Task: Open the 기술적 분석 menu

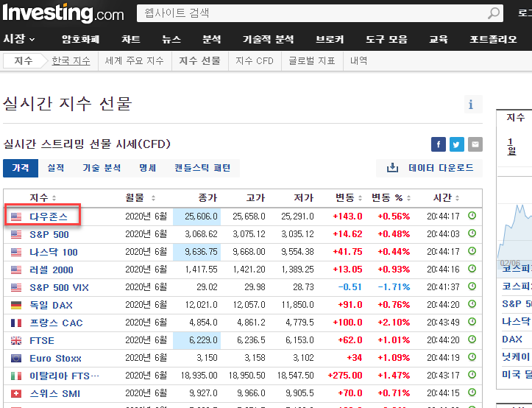Action: pos(268,39)
